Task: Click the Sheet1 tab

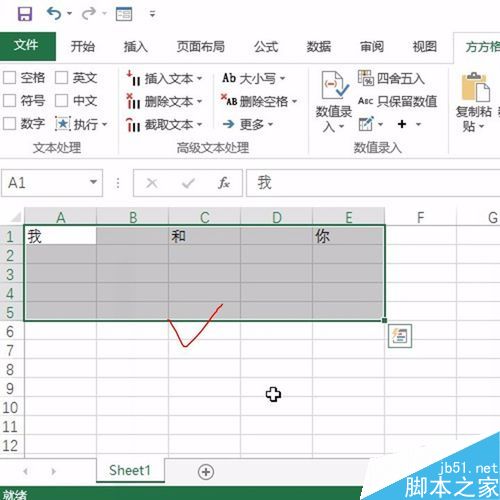Action: pyautogui.click(x=130, y=470)
